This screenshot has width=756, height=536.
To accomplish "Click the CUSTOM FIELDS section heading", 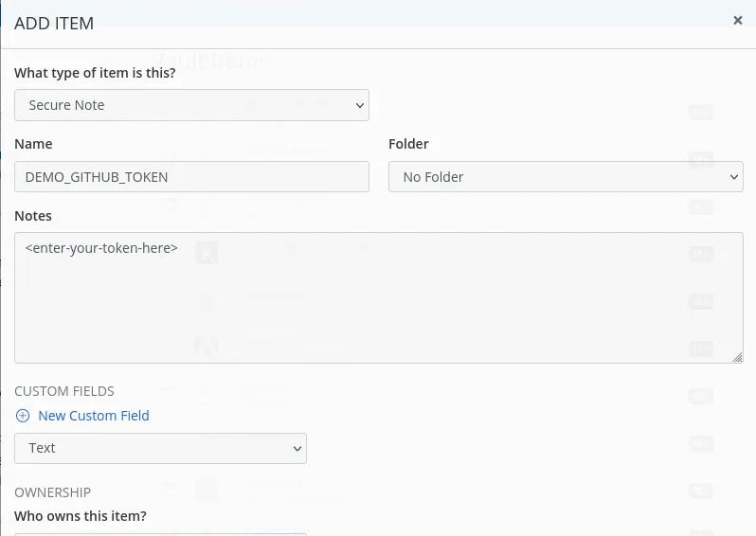I will 64,391.
